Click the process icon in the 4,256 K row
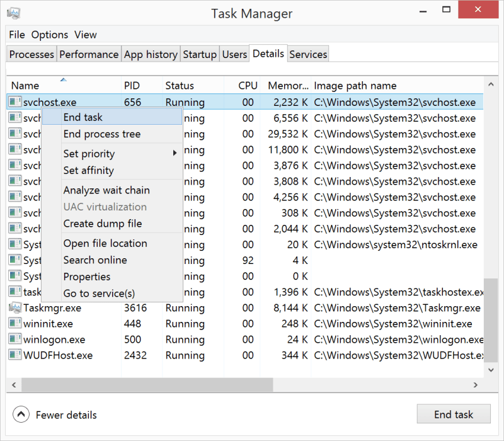The image size is (504, 441). (14, 197)
